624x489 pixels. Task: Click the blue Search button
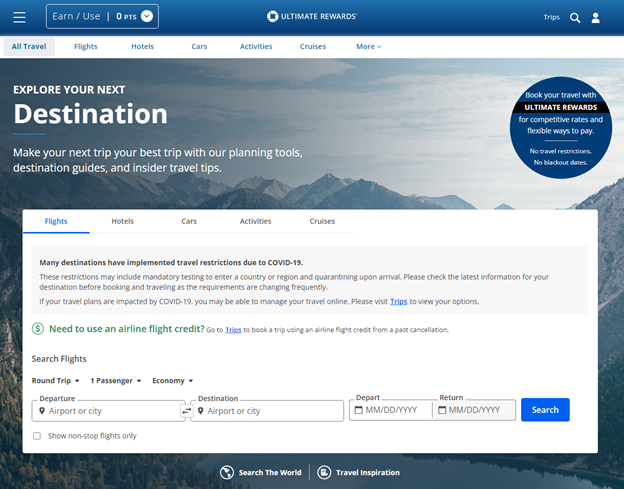545,410
